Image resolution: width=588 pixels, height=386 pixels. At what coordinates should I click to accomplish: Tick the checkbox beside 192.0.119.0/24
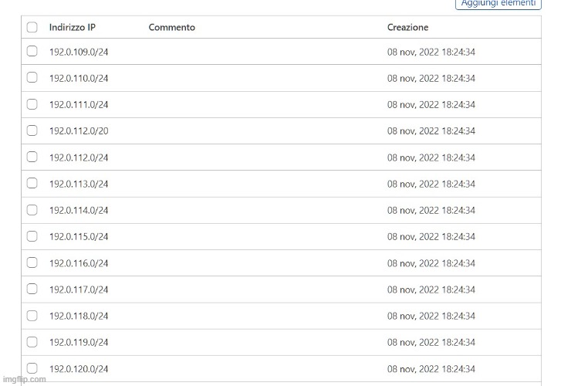click(32, 342)
